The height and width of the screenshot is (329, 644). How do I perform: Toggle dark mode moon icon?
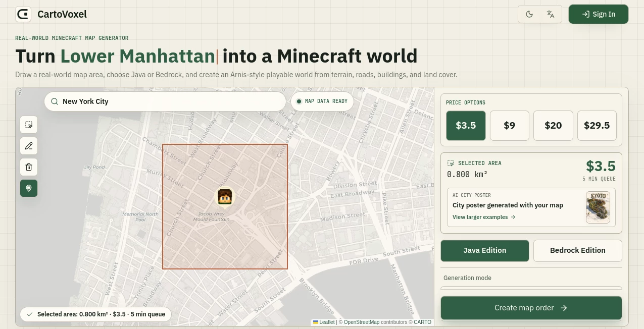click(529, 14)
